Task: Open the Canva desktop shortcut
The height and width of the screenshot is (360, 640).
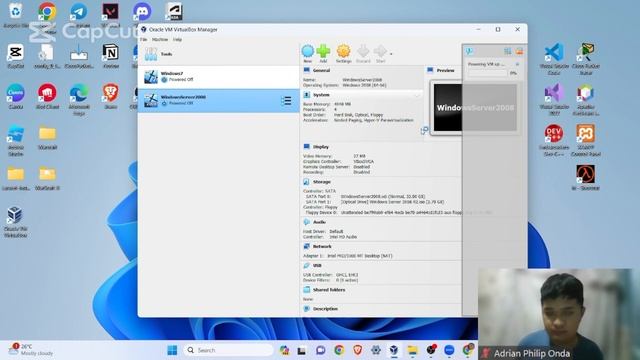Action: pyautogui.click(x=16, y=97)
